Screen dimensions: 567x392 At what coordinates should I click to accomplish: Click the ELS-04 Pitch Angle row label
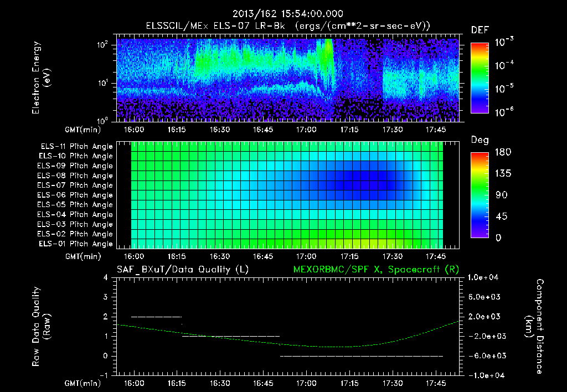[75, 215]
